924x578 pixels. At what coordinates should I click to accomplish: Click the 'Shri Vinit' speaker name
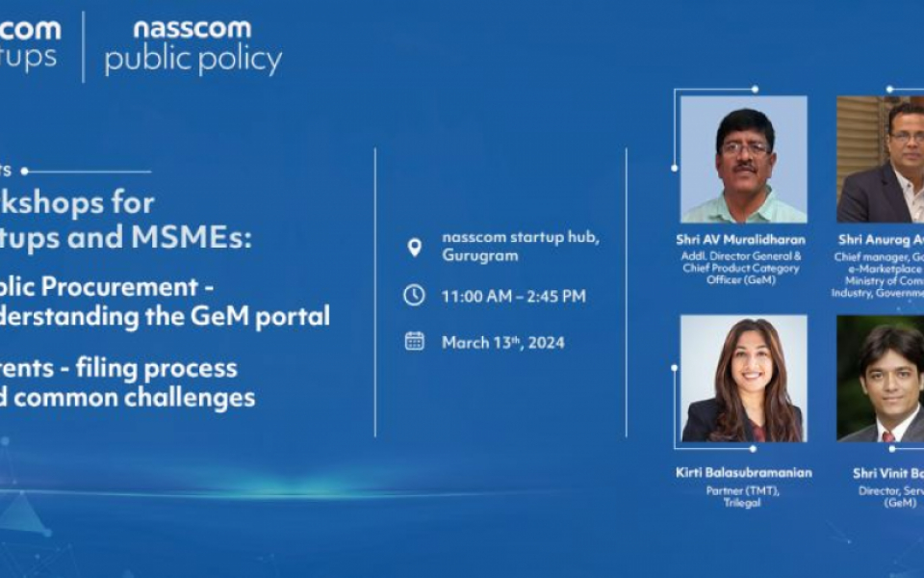(888, 473)
